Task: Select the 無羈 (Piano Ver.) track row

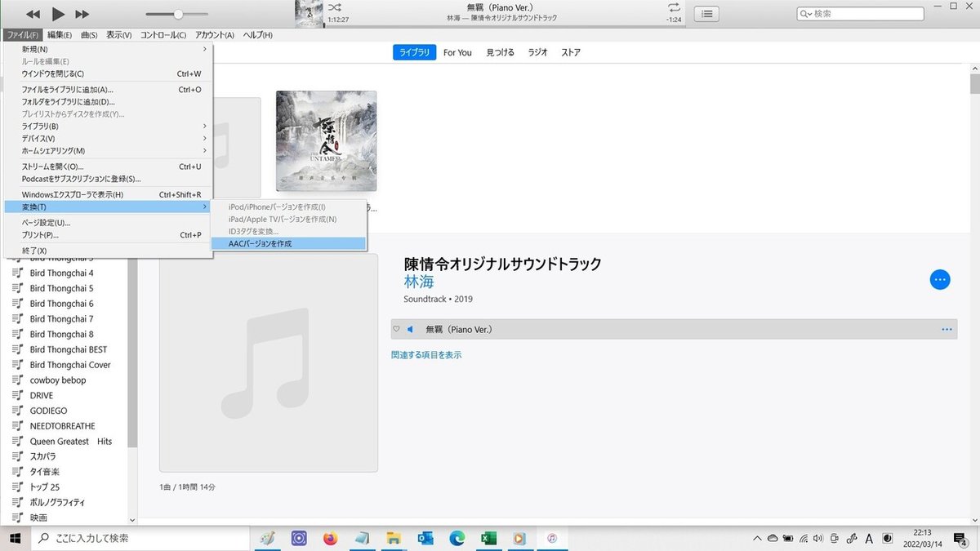Action: (x=674, y=329)
